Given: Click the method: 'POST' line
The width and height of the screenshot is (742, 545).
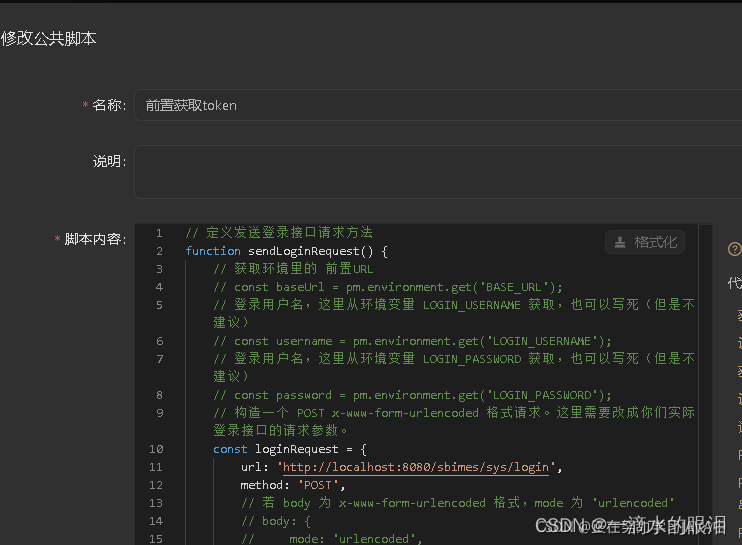Looking at the screenshot, I should coord(293,485).
